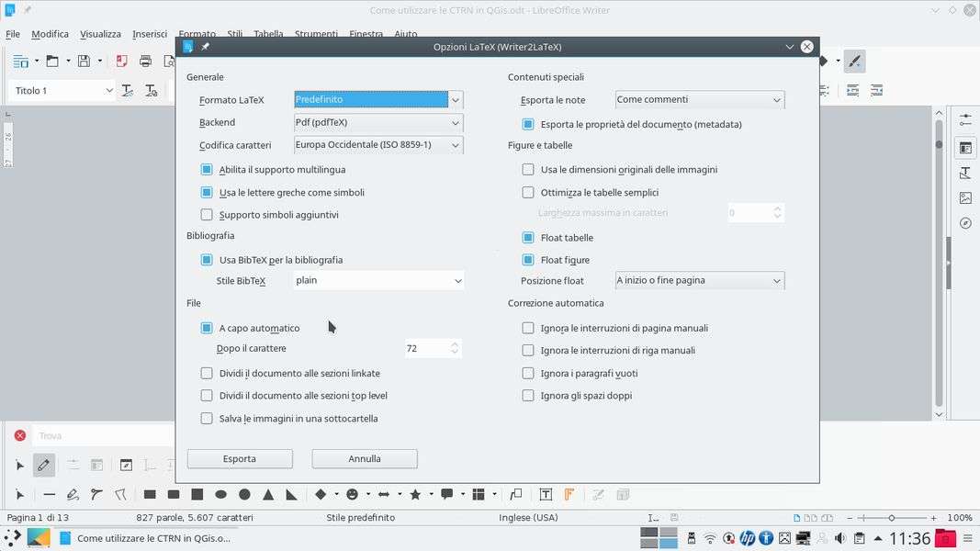
Task: Select the Circle shape tool
Action: 244,495
